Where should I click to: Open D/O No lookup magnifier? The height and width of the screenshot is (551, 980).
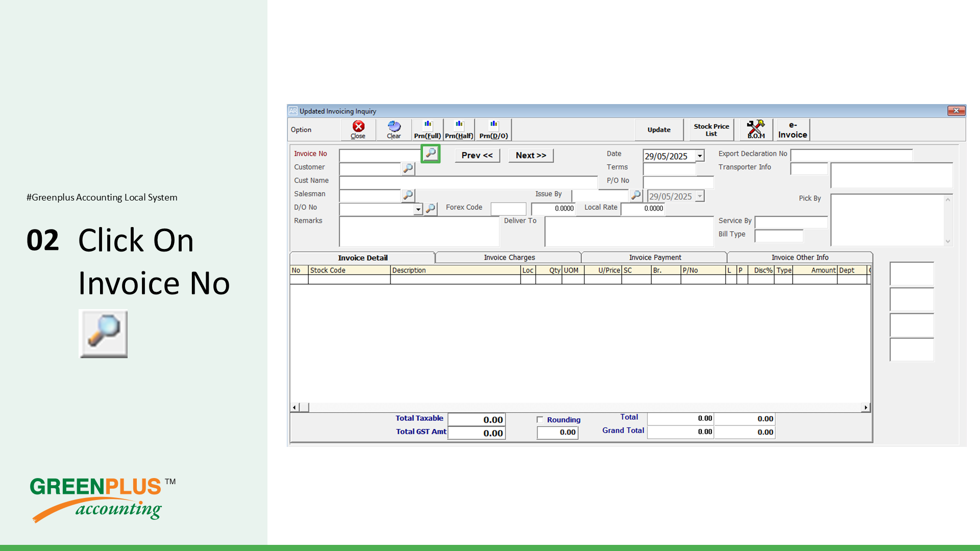point(431,208)
